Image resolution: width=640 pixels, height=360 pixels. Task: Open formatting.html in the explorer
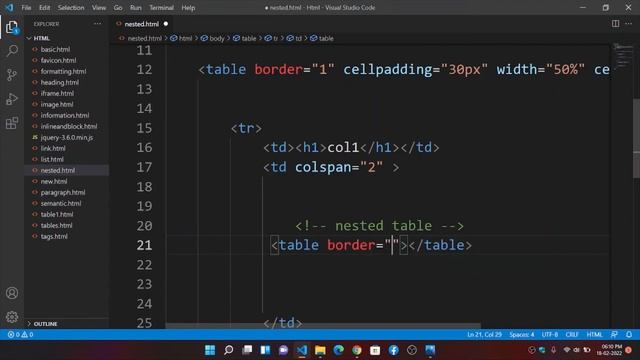click(67, 71)
